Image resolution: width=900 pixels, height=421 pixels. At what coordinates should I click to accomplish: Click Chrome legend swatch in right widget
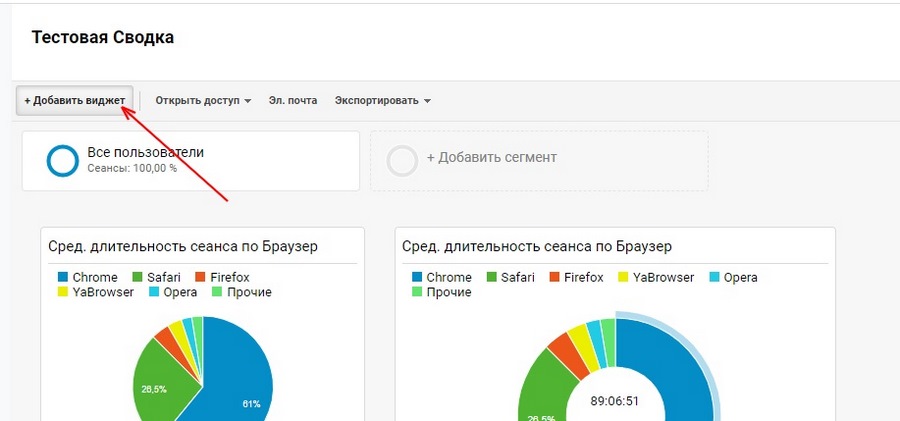coord(417,277)
